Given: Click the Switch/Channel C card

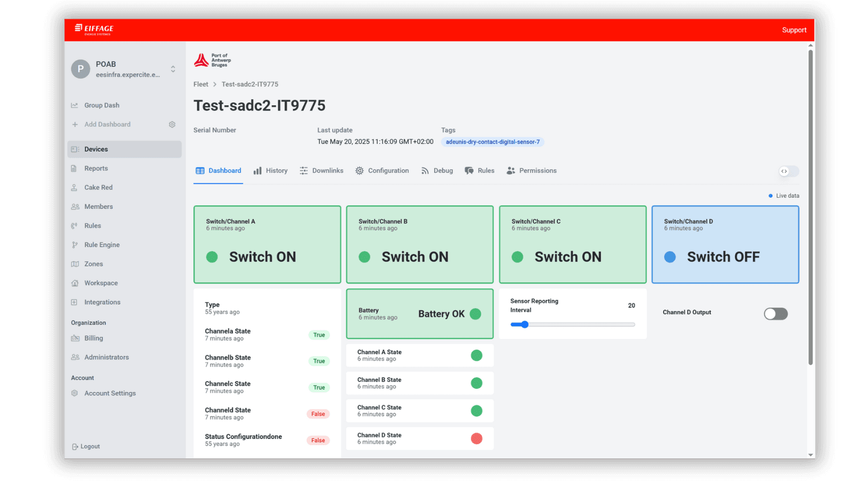Looking at the screenshot, I should pos(573,244).
